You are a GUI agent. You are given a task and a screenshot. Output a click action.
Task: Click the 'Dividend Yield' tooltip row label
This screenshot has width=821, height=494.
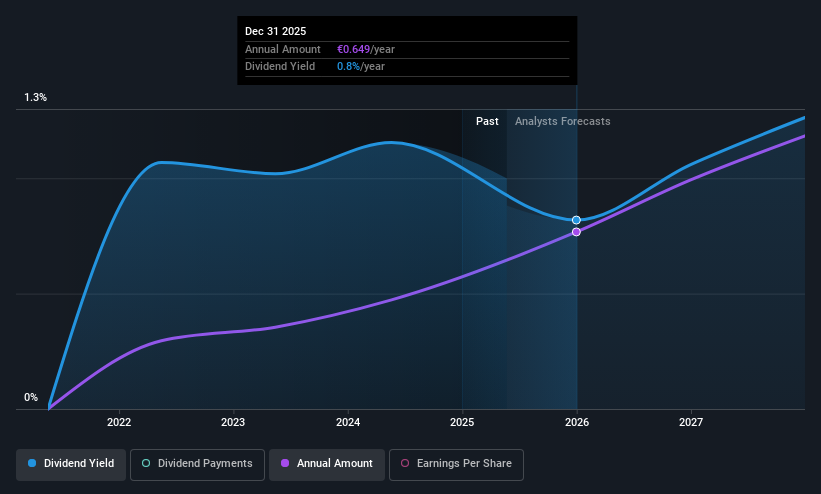[280, 67]
